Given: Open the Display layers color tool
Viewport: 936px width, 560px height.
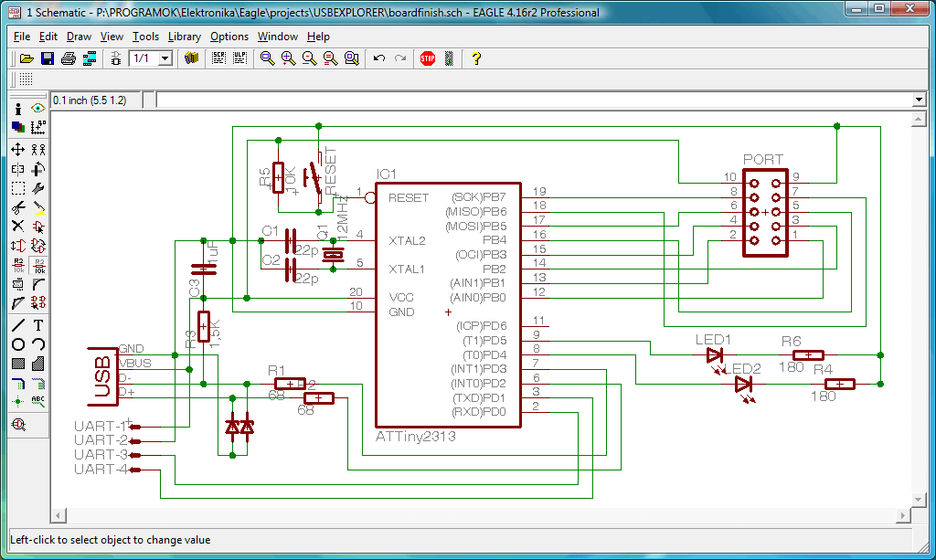Looking at the screenshot, I should point(17,127).
